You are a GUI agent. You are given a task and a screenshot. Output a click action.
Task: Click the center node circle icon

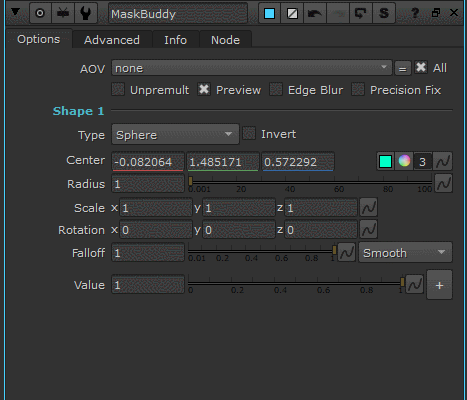click(40, 13)
